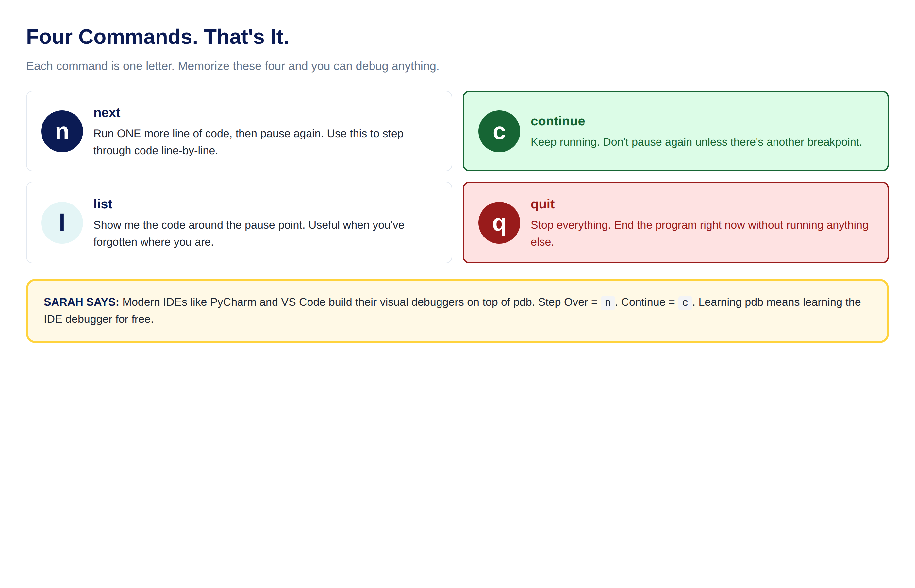Screen dimensions: 915x588
Task: Click the inline code 'n' in the tip
Action: [607, 302]
